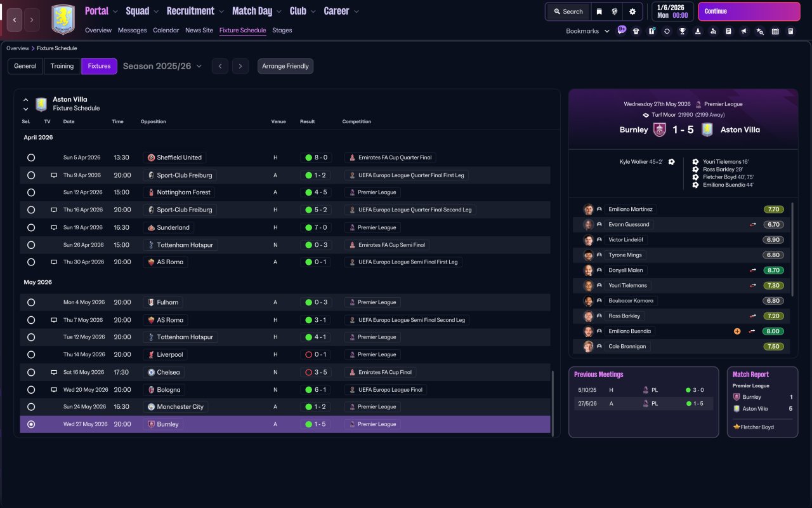Click the Opposition column header

(154, 122)
